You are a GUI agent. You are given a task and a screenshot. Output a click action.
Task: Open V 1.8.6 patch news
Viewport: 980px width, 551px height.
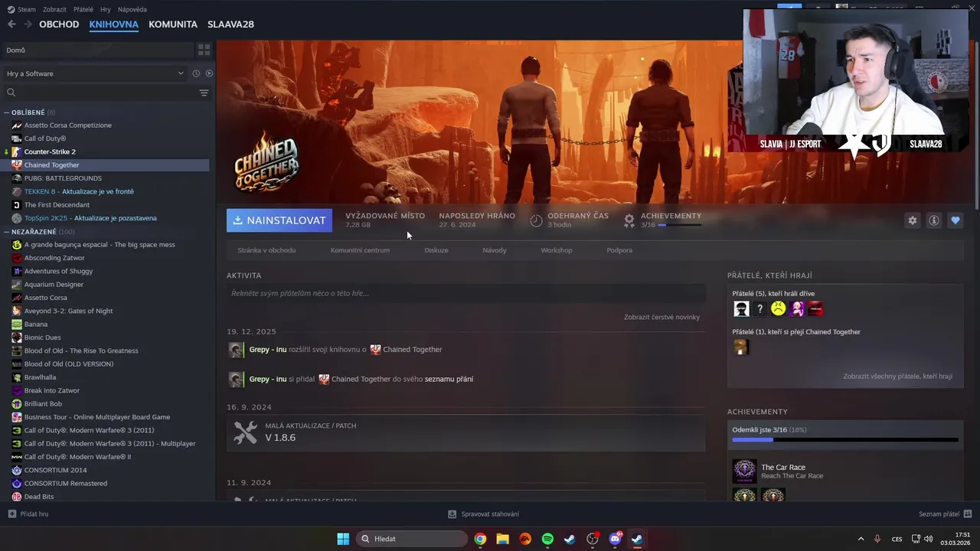(465, 432)
